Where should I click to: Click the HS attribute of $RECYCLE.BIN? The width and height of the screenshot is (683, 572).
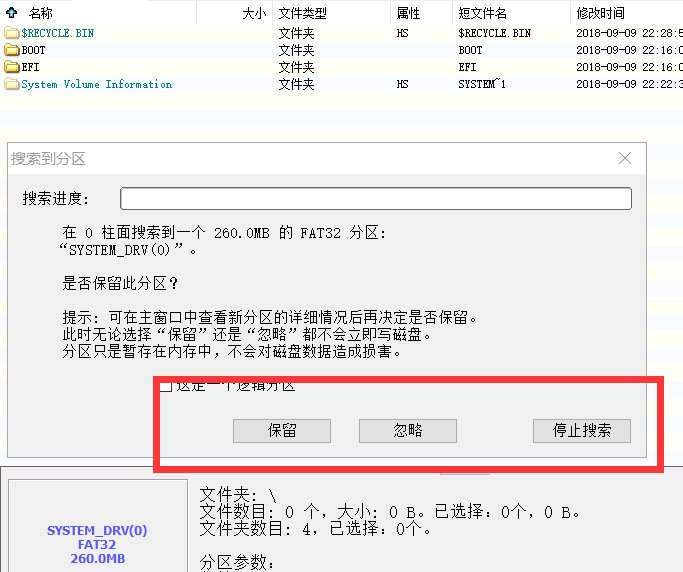pos(402,33)
